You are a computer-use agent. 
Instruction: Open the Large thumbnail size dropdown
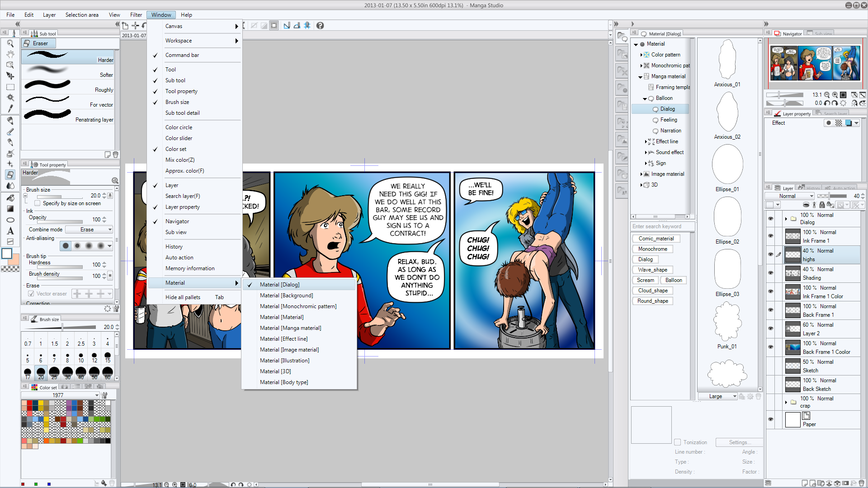coord(718,396)
